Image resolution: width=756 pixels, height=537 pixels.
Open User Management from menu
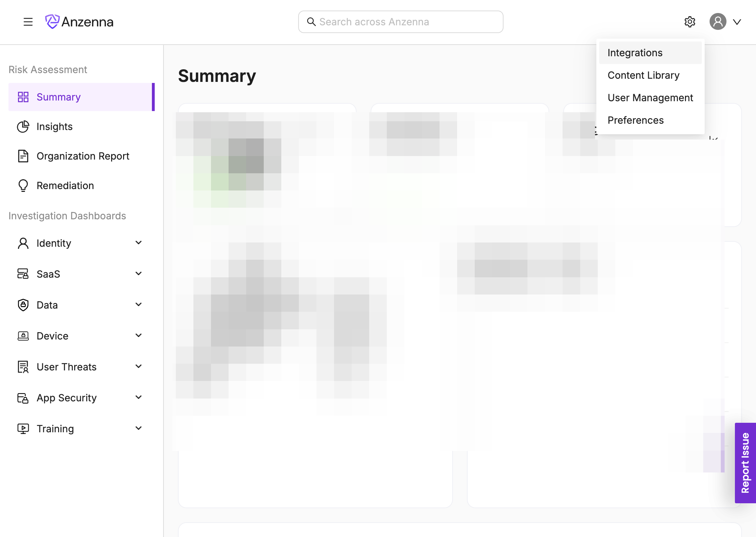coord(650,98)
